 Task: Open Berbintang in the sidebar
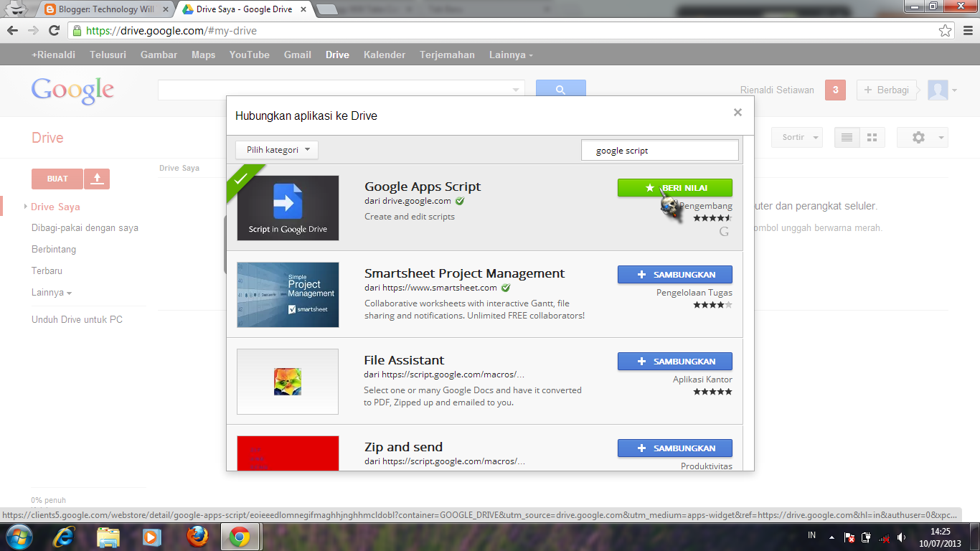(54, 250)
